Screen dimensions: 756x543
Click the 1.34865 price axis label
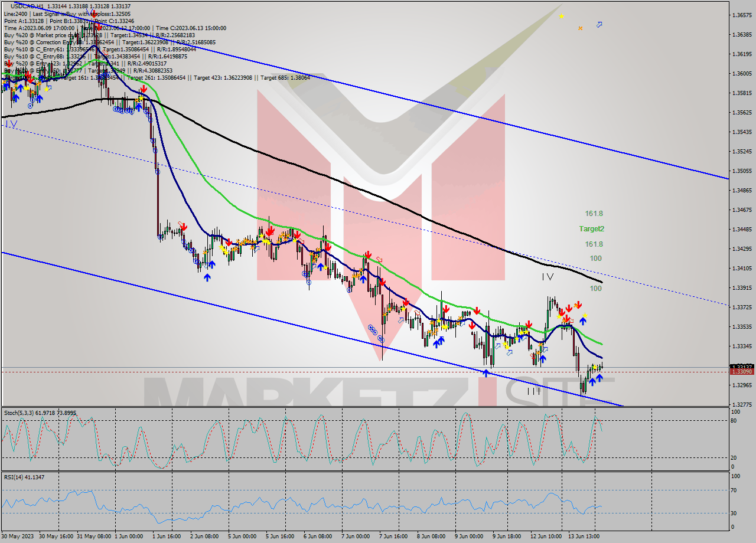[741, 190]
